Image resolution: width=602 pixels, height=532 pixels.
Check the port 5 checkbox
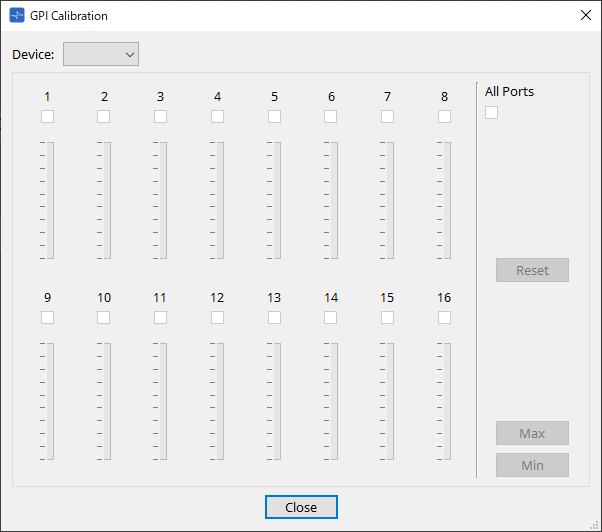pyautogui.click(x=274, y=116)
